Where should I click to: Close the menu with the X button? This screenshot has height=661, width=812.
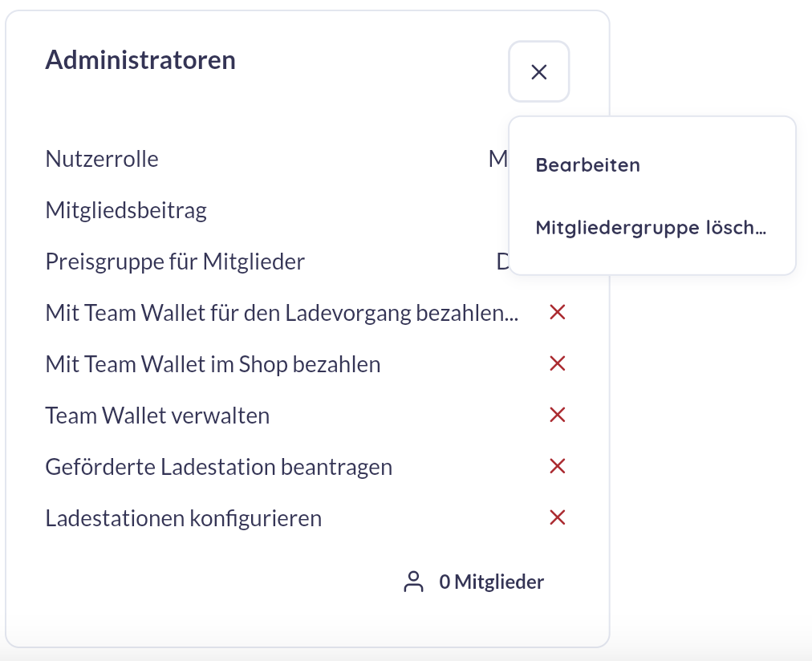[x=539, y=72]
